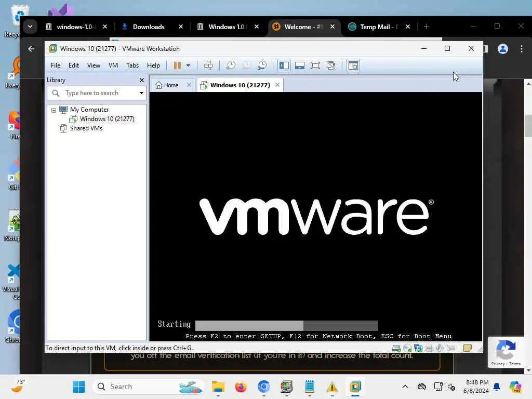Close the Library panel
This screenshot has height=399, width=532.
pos(142,80)
